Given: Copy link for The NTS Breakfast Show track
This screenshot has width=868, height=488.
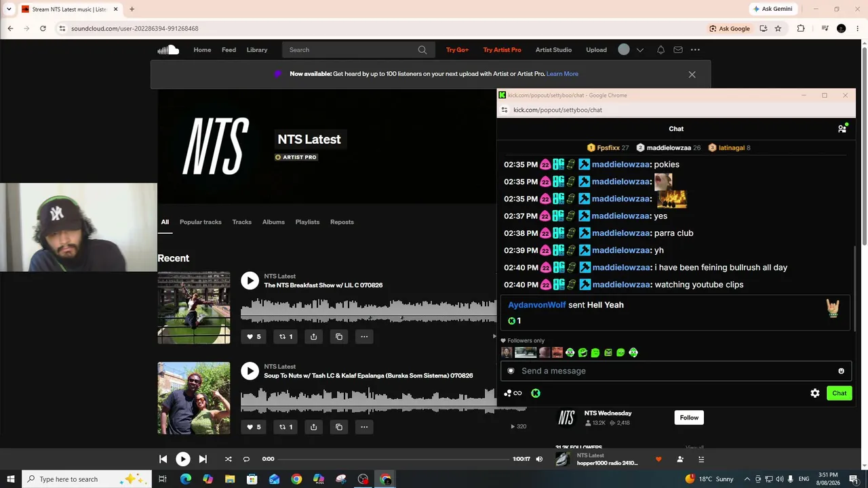Looking at the screenshot, I should pos(339,336).
